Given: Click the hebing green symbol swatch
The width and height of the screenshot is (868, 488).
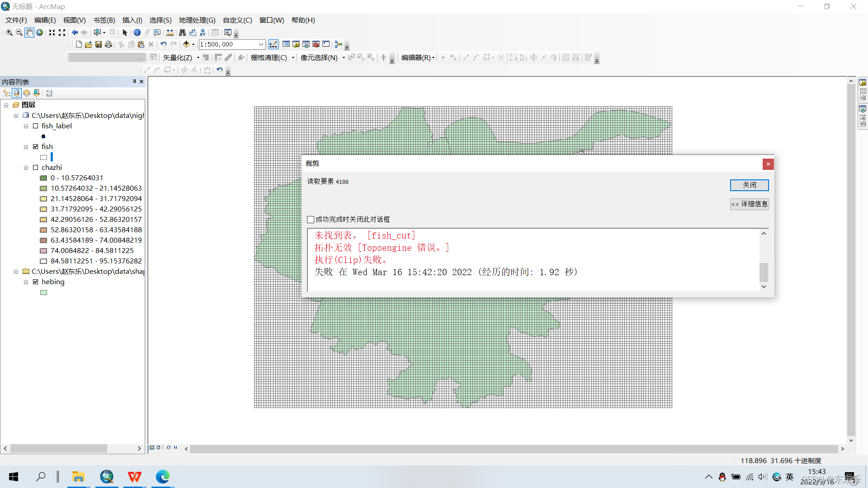Looking at the screenshot, I should click(43, 293).
